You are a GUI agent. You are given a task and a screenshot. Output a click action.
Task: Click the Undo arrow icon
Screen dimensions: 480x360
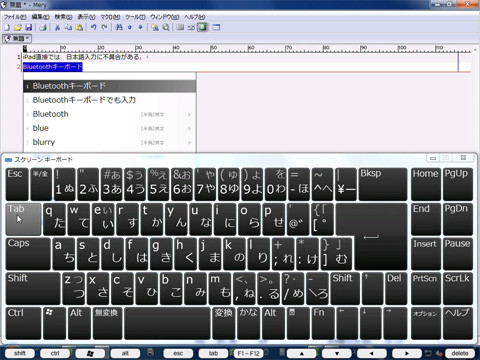click(x=94, y=27)
